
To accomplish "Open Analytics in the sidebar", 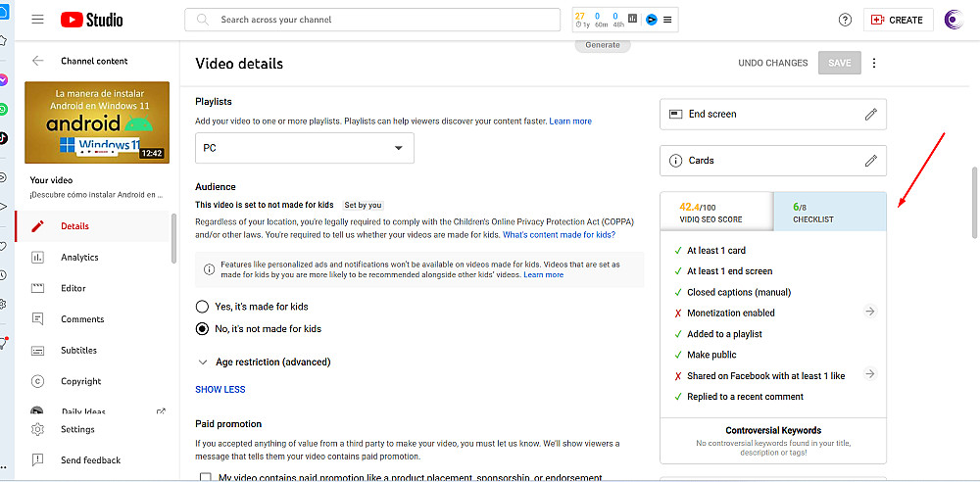I will (x=79, y=258).
